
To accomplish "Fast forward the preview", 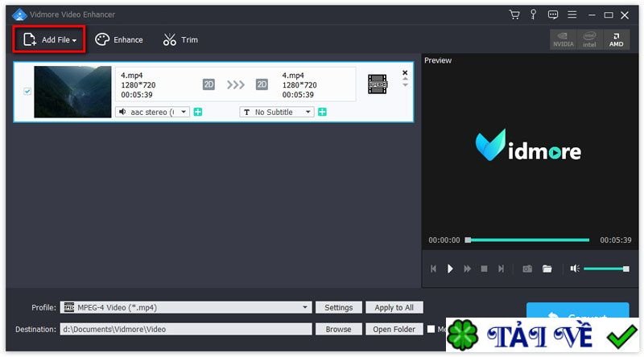I will click(467, 269).
